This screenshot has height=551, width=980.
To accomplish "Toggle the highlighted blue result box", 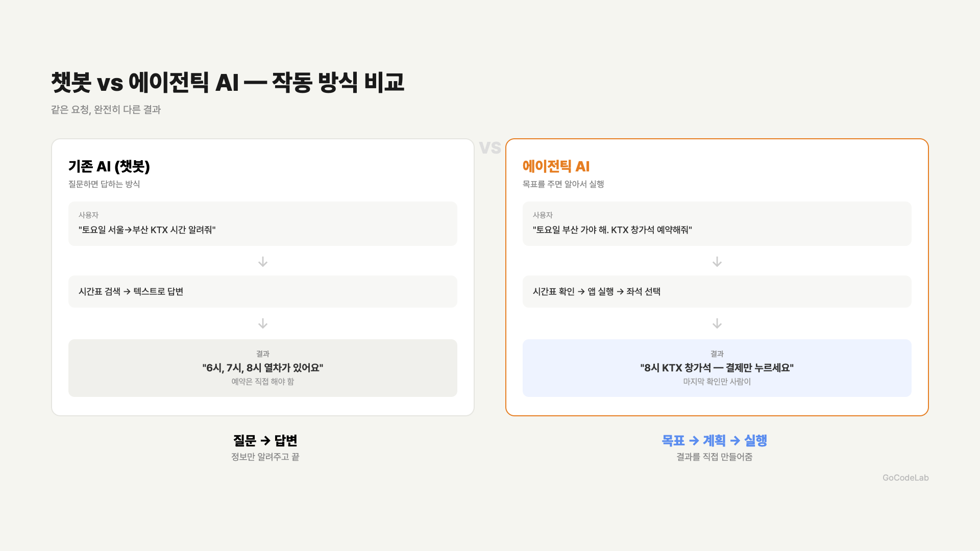I will click(x=717, y=368).
